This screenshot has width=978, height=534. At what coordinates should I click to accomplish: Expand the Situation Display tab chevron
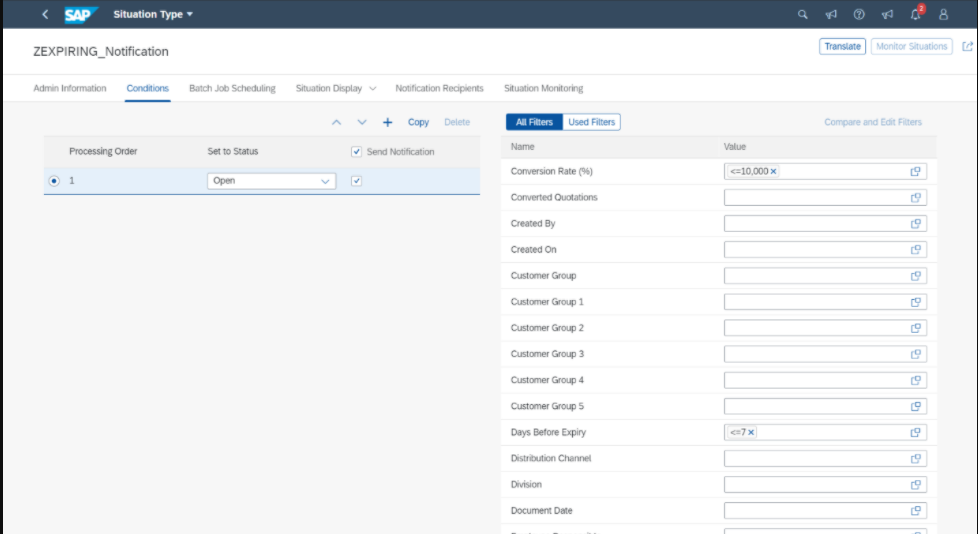(x=373, y=88)
